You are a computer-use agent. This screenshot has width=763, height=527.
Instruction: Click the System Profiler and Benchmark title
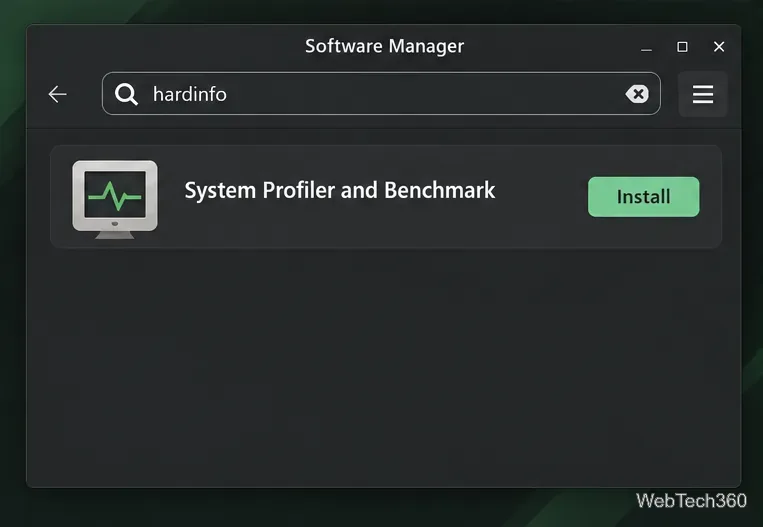[340, 190]
